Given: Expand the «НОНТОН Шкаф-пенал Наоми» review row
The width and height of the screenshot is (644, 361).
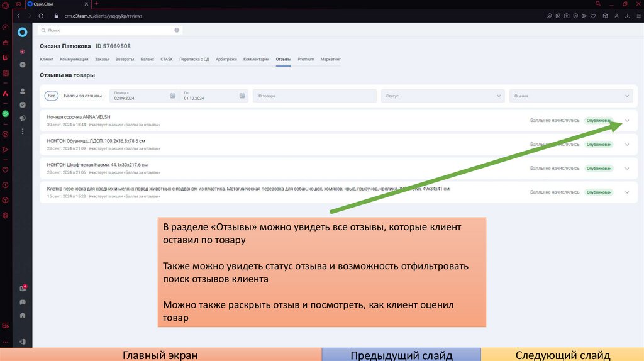Looking at the screenshot, I should pos(627,169).
